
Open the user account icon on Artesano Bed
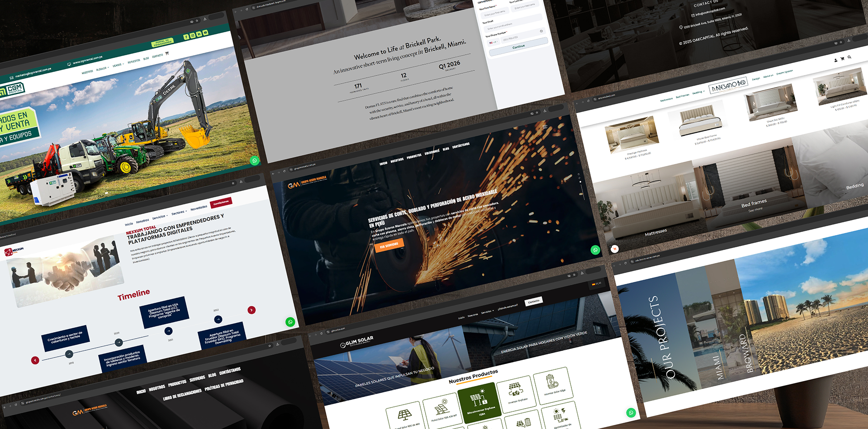pos(835,60)
